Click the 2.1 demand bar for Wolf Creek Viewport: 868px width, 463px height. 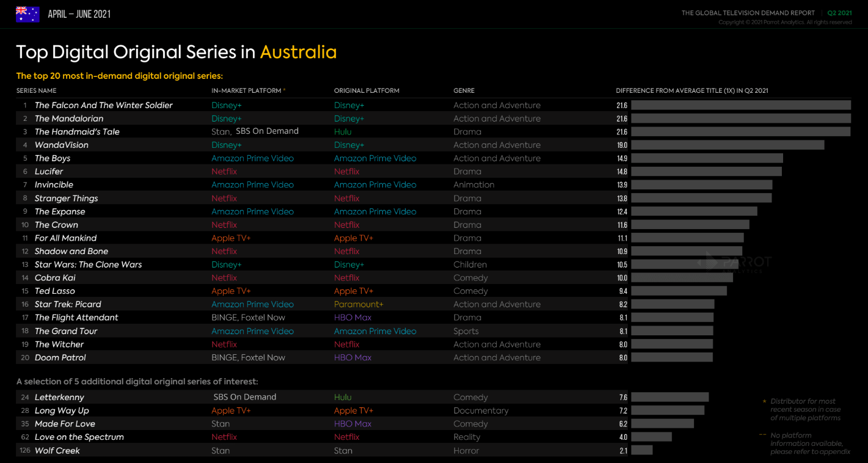click(642, 450)
